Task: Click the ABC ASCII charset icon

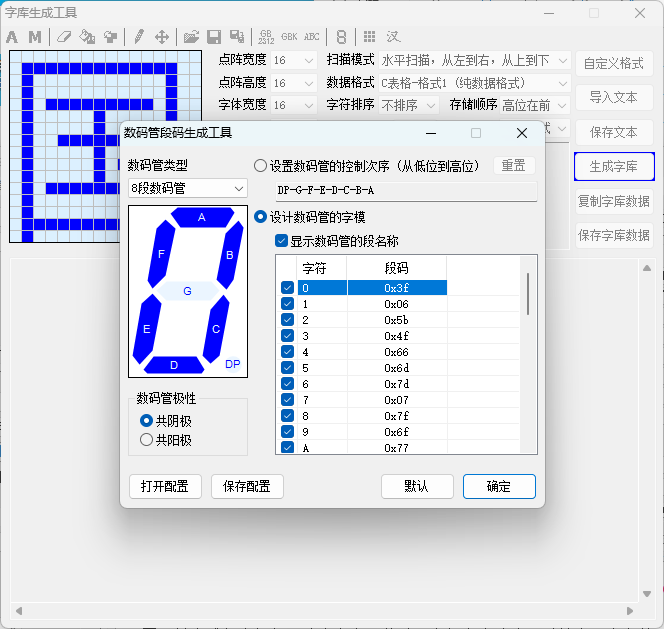Action: (x=312, y=37)
